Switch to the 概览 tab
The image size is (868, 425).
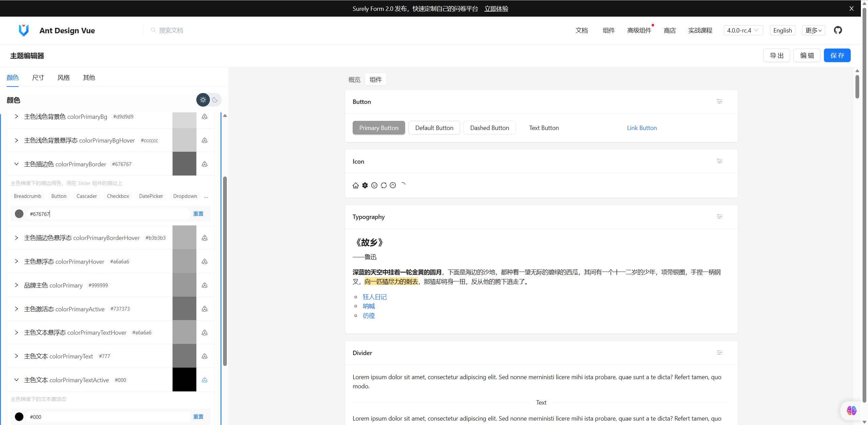point(354,79)
